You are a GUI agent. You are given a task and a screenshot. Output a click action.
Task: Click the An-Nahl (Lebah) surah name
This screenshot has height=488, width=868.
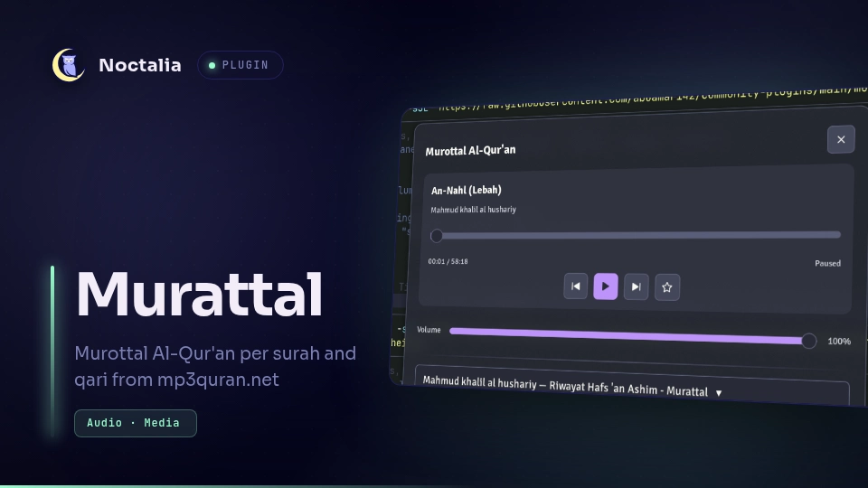467,191
